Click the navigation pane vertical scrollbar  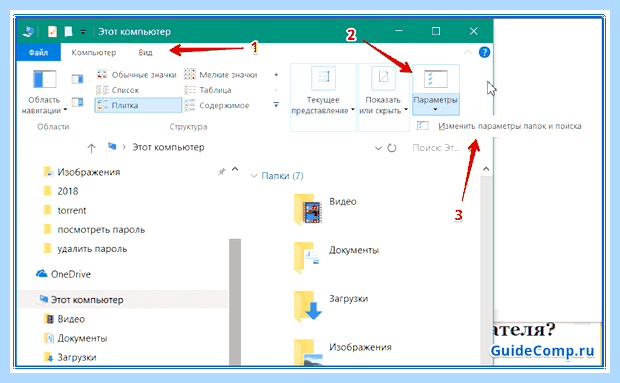235,302
